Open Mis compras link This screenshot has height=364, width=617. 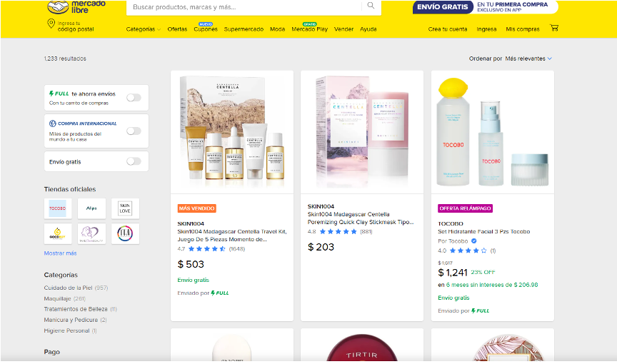click(x=523, y=29)
